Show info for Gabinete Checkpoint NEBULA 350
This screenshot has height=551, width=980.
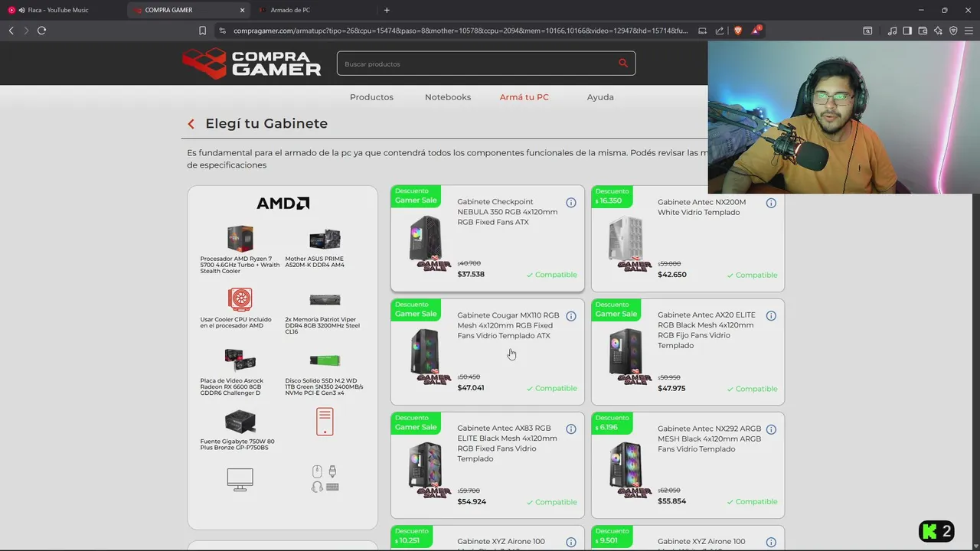tap(571, 203)
